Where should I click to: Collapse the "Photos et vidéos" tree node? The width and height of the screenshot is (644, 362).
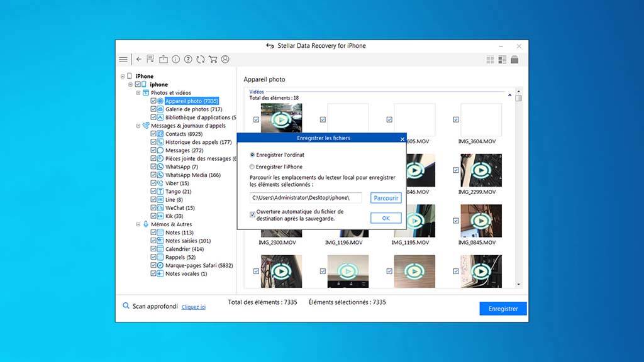(x=138, y=93)
